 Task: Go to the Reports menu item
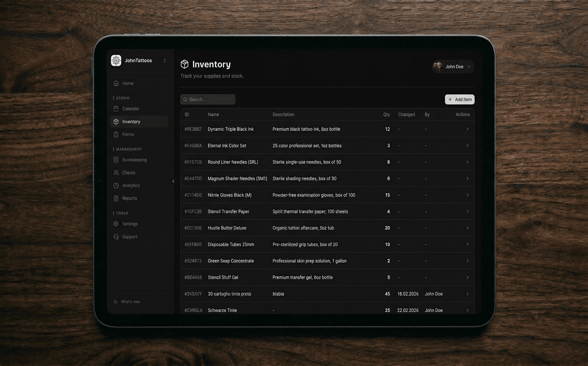(129, 198)
